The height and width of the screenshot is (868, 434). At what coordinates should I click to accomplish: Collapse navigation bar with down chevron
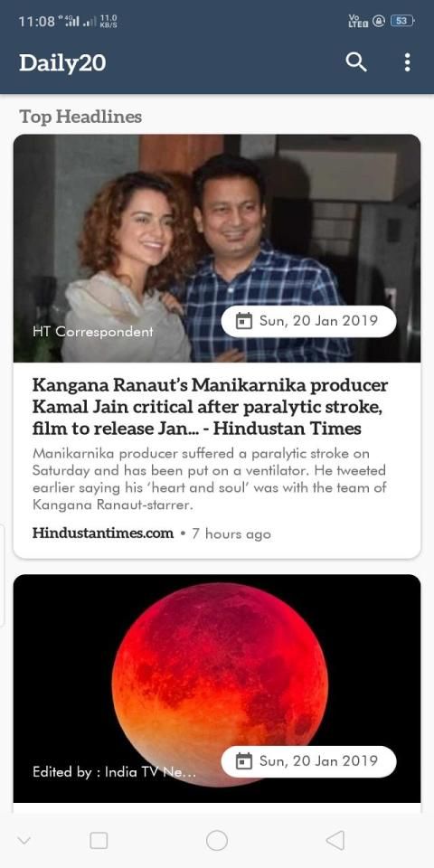click(24, 841)
